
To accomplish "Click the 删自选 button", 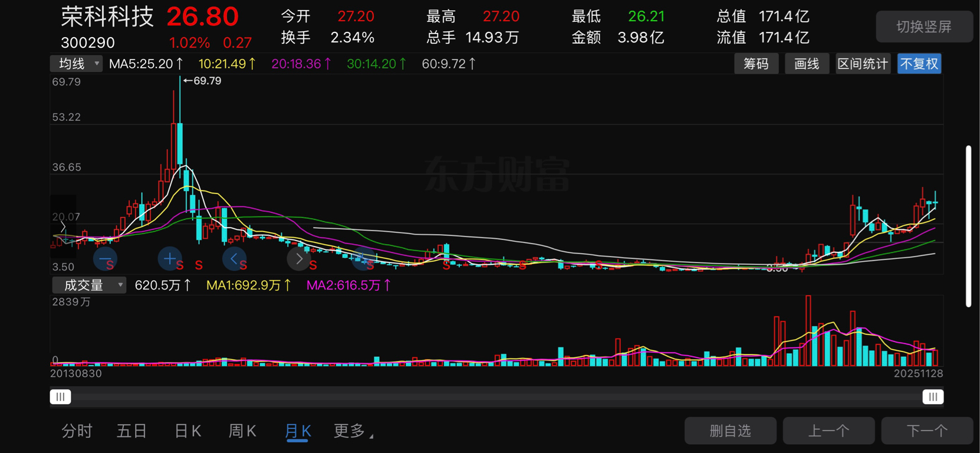I will pos(730,431).
